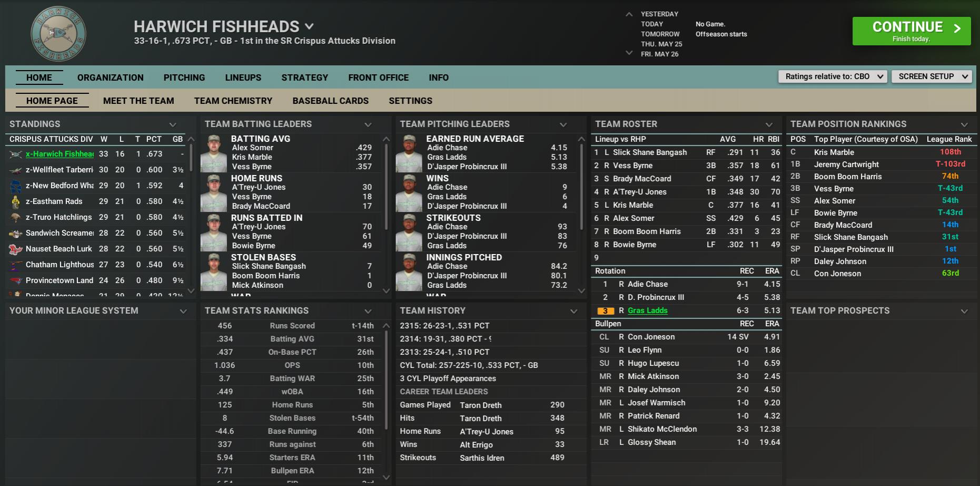Click the Earned Run Average leader photo
The width and height of the screenshot is (980, 486).
tap(409, 153)
